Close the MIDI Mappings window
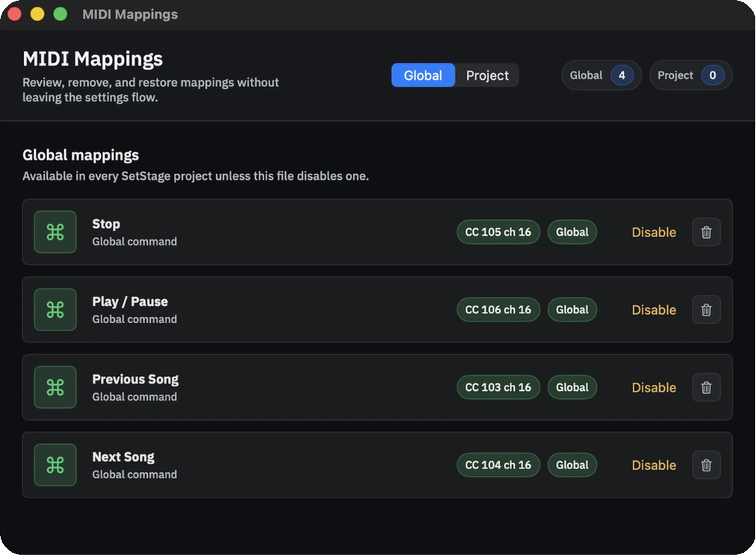The width and height of the screenshot is (756, 555). [x=14, y=14]
